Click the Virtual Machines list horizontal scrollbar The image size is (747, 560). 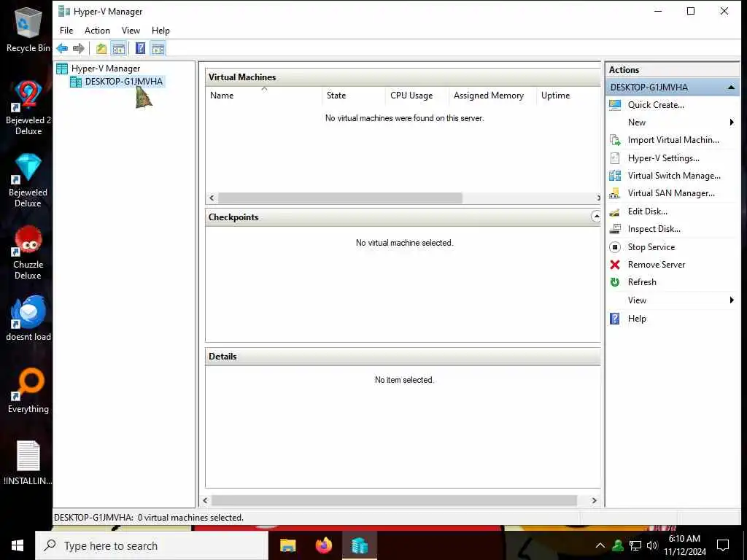[340, 198]
